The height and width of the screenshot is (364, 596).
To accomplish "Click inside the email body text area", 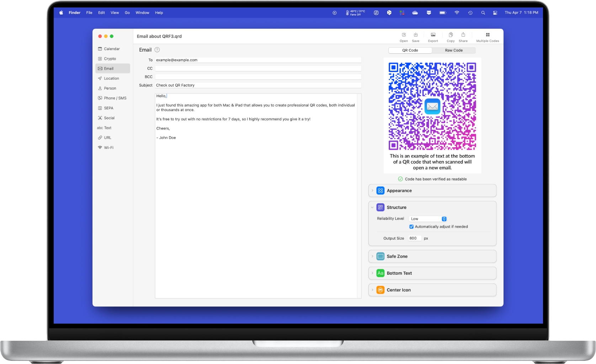I will tap(256, 196).
